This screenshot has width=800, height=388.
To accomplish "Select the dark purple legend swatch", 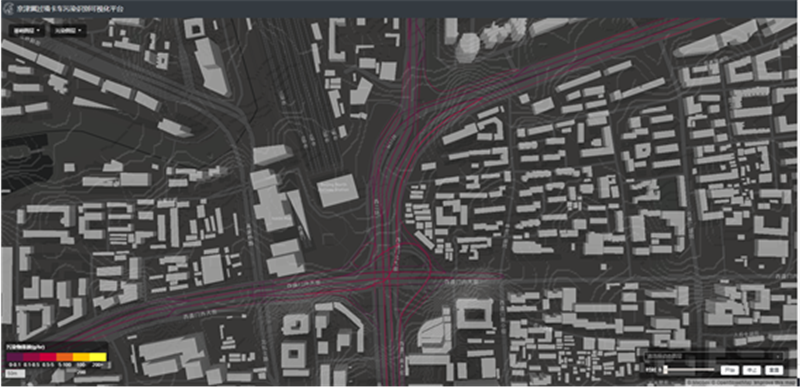I will (15, 357).
